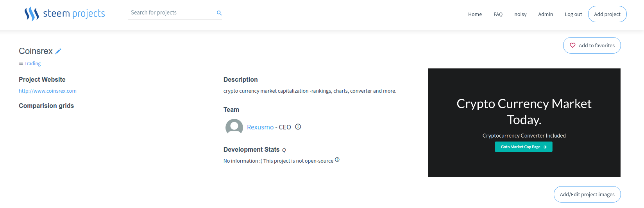644x208 pixels.
Task: Click the Trading category list icon
Action: [x=21, y=63]
